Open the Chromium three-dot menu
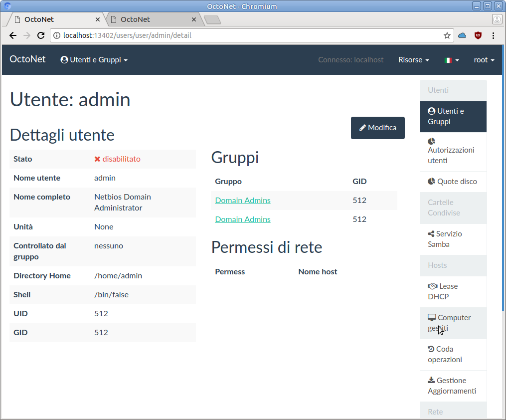This screenshot has height=420, width=506. (x=493, y=35)
